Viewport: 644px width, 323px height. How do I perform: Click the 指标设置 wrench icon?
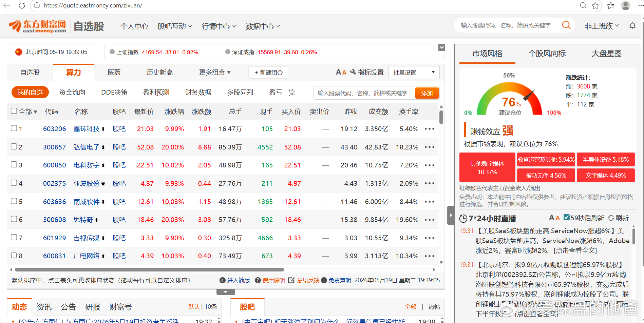point(353,72)
